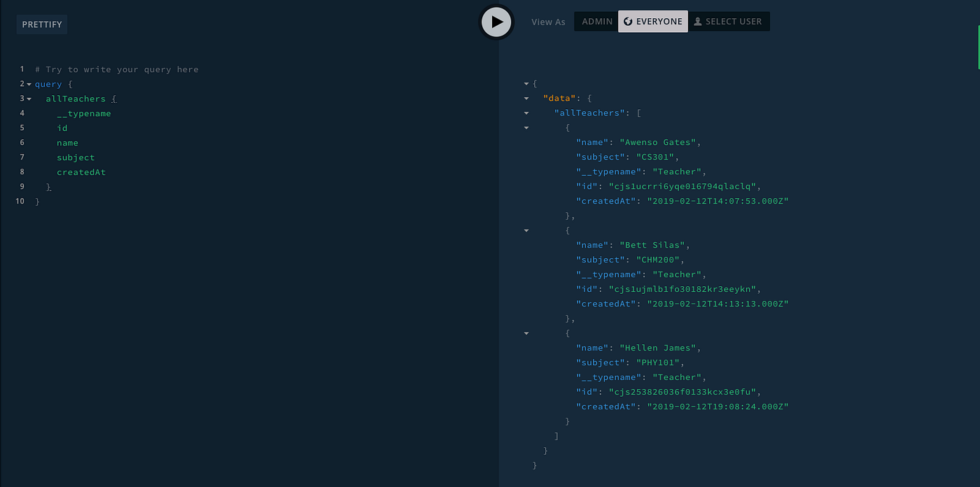Collapse the Hellen James teacher entry
980x487 pixels.
tap(526, 333)
